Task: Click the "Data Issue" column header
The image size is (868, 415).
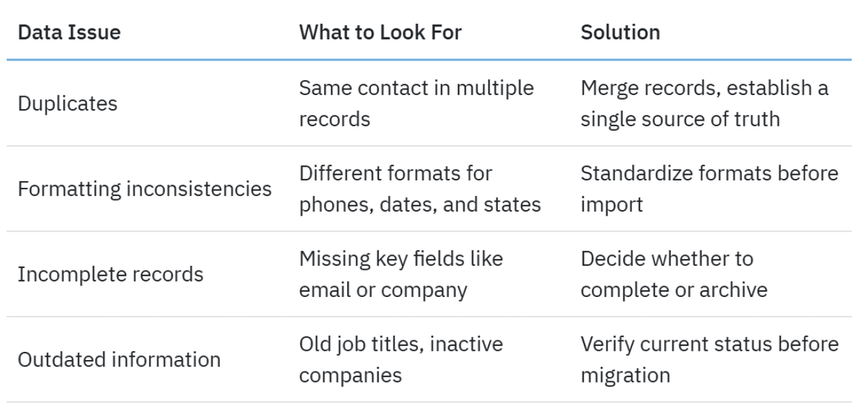Action: (x=69, y=32)
